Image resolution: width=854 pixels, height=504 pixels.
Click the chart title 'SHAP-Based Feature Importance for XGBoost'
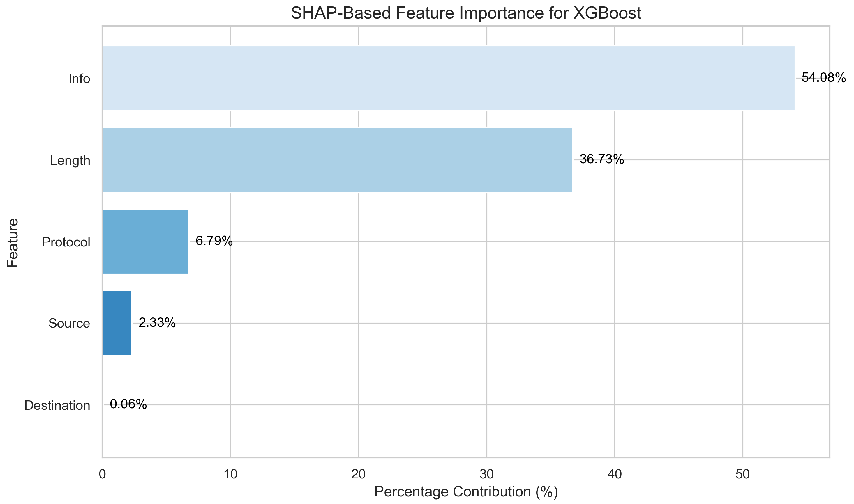tap(466, 13)
